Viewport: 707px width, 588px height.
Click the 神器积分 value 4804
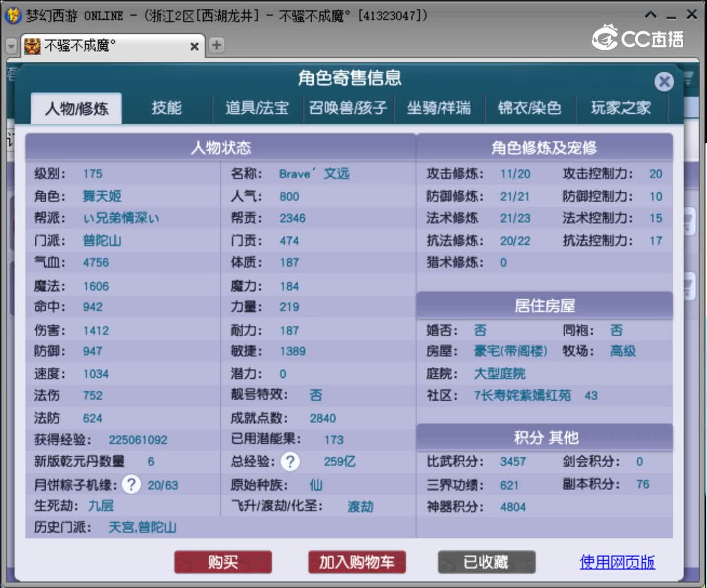point(513,507)
